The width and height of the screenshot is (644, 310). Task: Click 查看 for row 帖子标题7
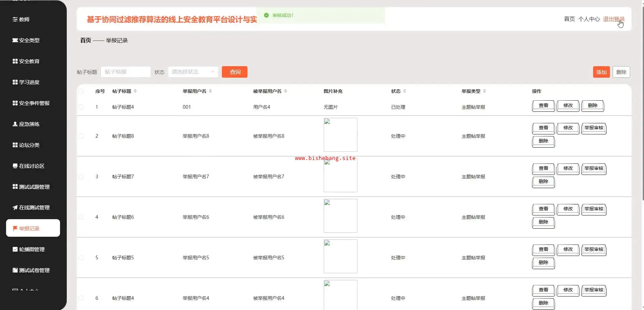pos(544,169)
